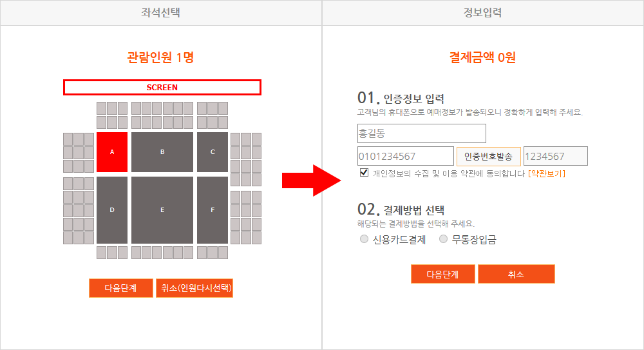Screen dimensions: 644x350
Task: Focus the name field showing 홍길동
Action: 422,133
